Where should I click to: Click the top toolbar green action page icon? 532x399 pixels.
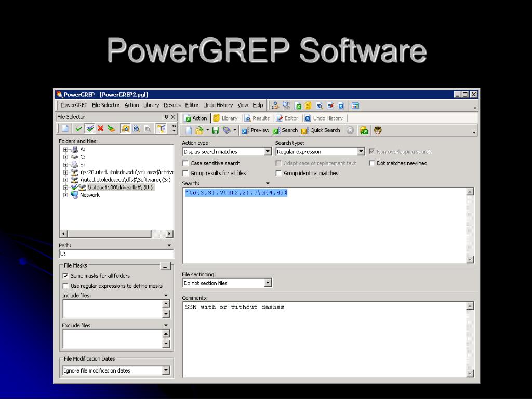[298, 105]
